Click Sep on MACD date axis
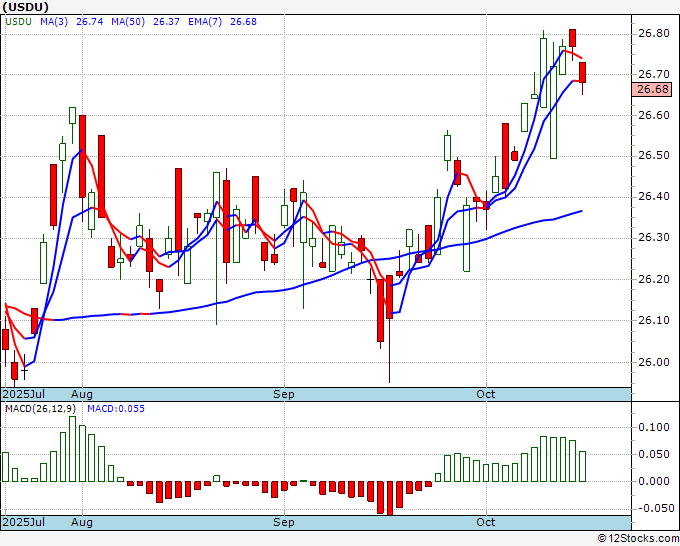 click(x=284, y=522)
